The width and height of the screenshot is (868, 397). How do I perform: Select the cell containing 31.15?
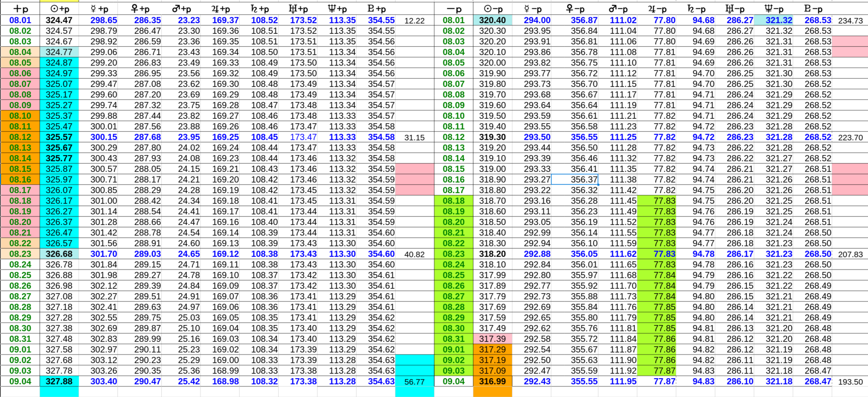pyautogui.click(x=414, y=138)
